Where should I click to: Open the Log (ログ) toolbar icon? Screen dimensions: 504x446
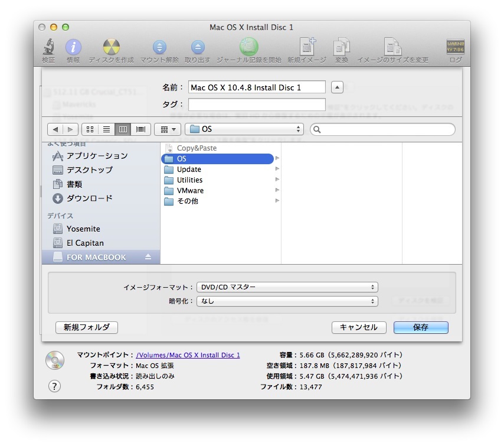coord(455,47)
